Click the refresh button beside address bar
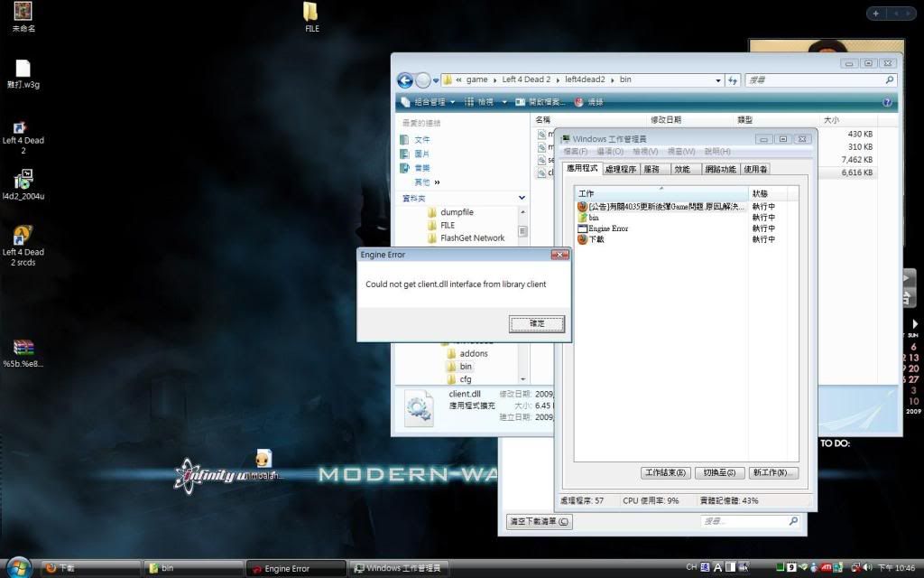 [732, 79]
